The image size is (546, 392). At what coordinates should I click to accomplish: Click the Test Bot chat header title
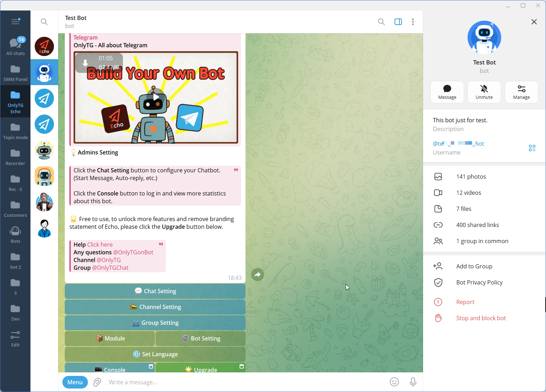pos(76,18)
